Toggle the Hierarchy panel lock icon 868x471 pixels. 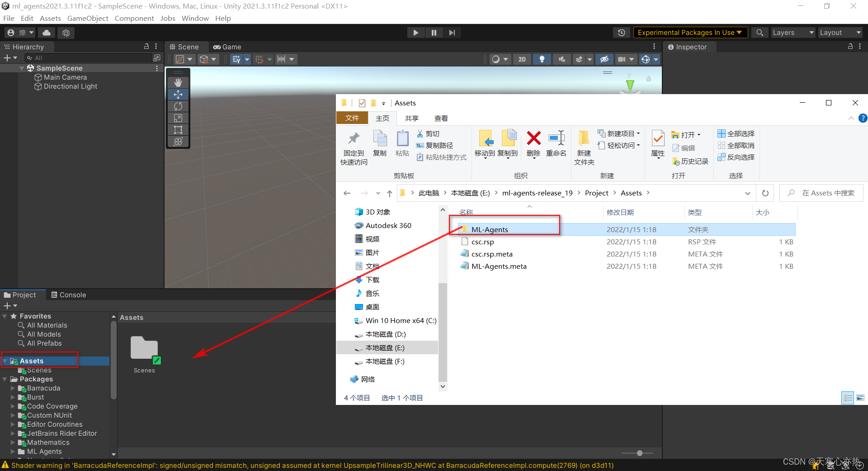146,47
